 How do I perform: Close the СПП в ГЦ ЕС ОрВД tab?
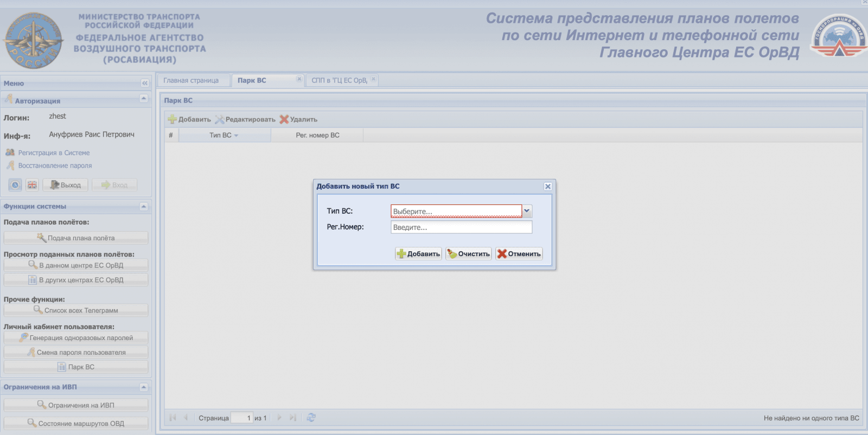coord(373,79)
